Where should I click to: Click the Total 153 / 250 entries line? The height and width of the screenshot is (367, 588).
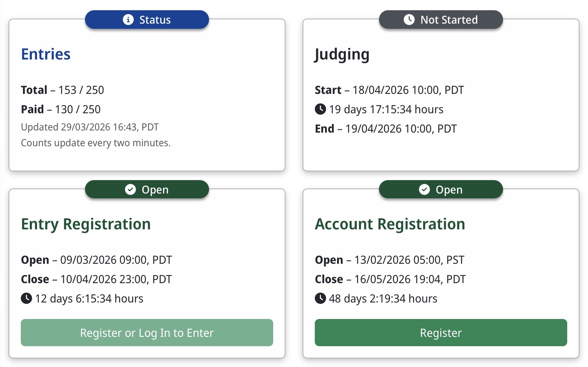click(62, 90)
